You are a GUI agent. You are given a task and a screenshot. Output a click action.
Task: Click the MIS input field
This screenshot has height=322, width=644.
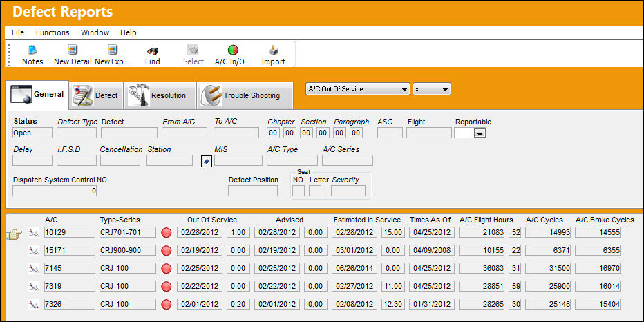click(x=238, y=160)
